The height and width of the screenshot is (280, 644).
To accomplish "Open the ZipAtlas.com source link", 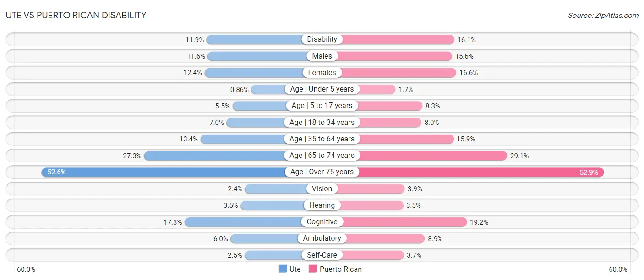I will (603, 15).
